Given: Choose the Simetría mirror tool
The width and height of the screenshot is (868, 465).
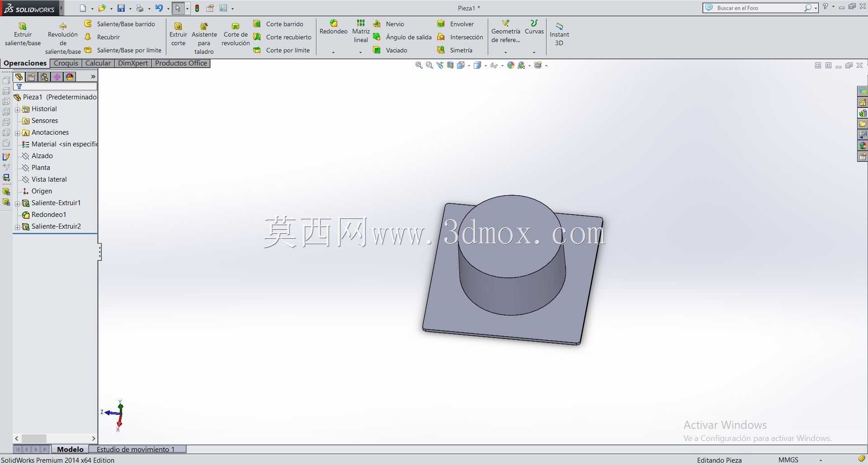Looking at the screenshot, I should point(455,50).
